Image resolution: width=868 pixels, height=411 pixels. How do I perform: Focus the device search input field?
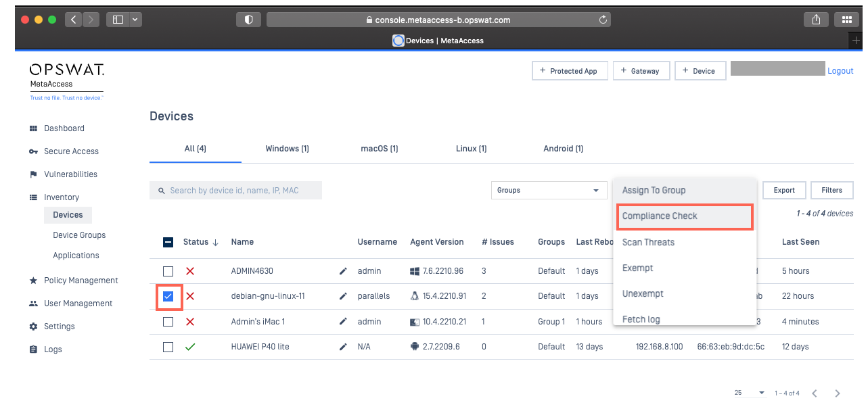(x=235, y=191)
